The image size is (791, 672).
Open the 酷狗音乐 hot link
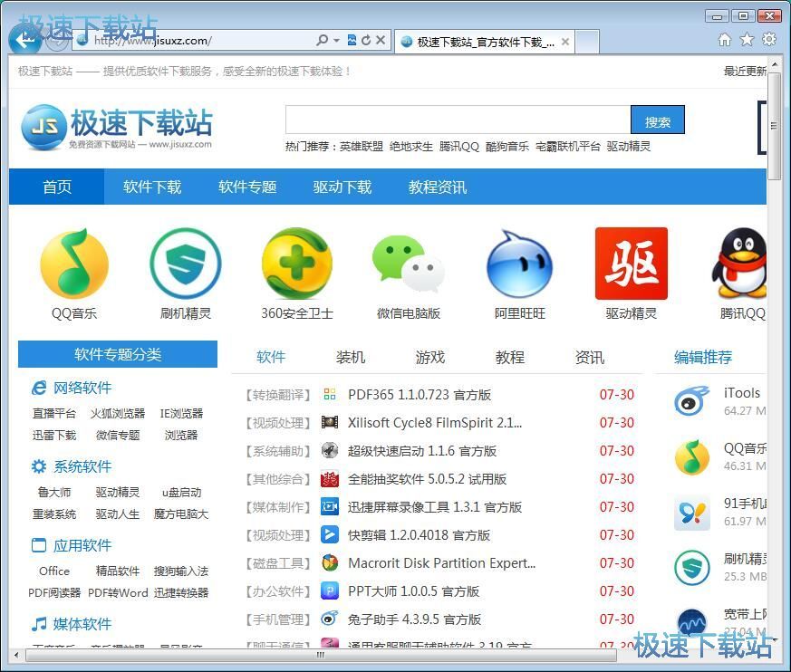(x=507, y=146)
